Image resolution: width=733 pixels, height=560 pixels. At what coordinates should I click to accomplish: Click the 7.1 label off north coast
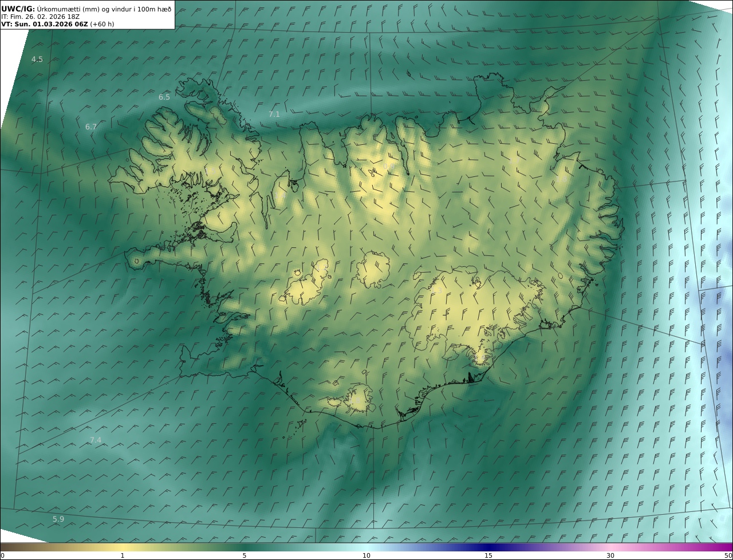(274, 115)
